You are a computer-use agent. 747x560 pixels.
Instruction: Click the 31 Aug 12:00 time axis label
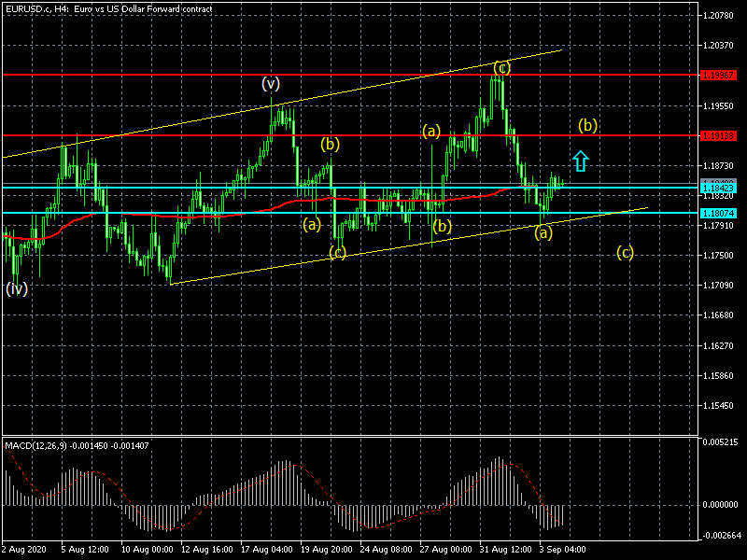click(505, 550)
